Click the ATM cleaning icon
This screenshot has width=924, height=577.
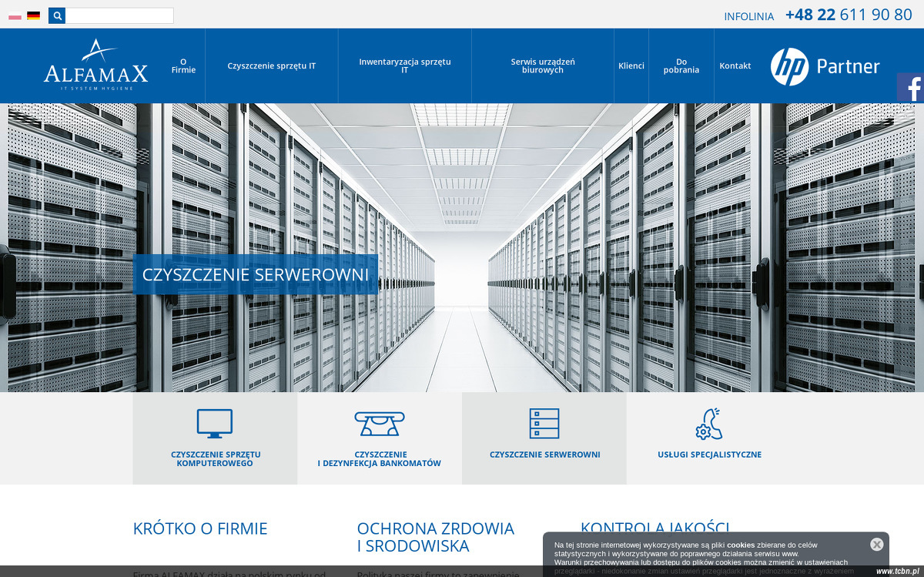coord(380,424)
